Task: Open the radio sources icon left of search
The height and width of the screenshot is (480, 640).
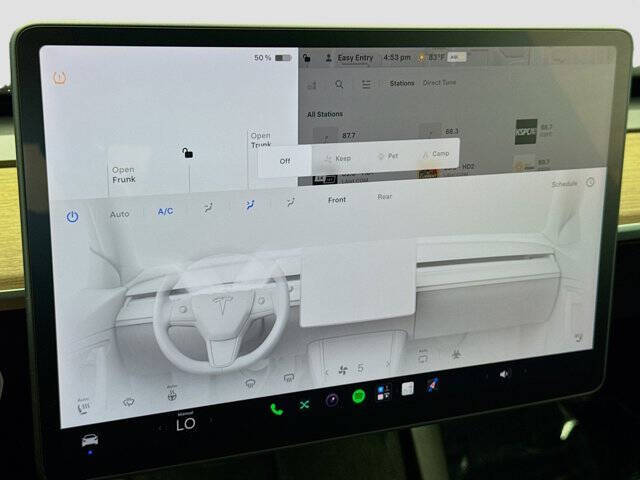Action: point(312,85)
